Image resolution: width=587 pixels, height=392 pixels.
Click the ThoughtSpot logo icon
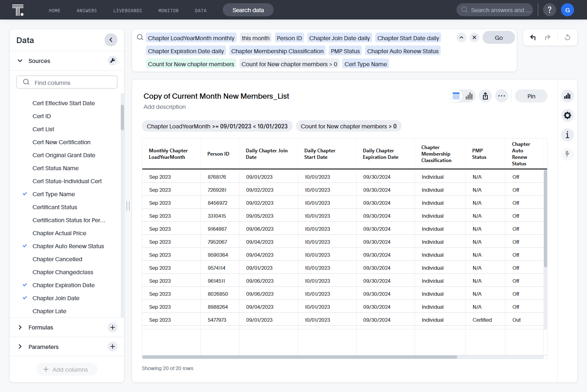pyautogui.click(x=18, y=10)
